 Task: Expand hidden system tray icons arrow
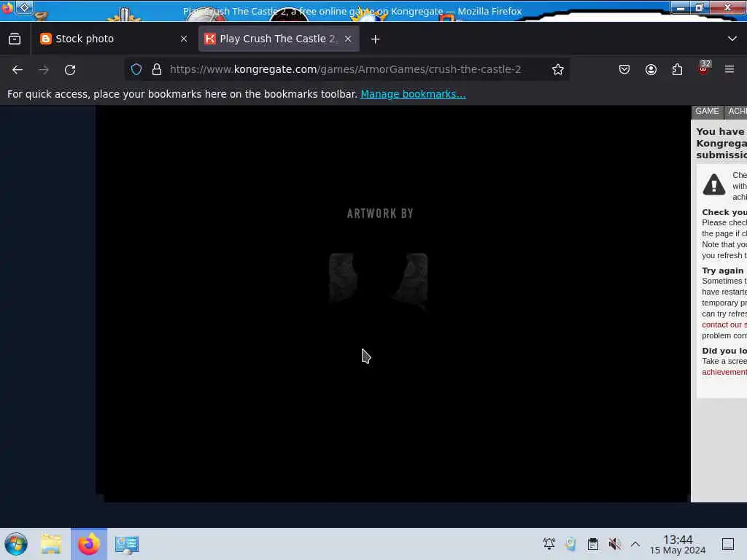pyautogui.click(x=635, y=544)
